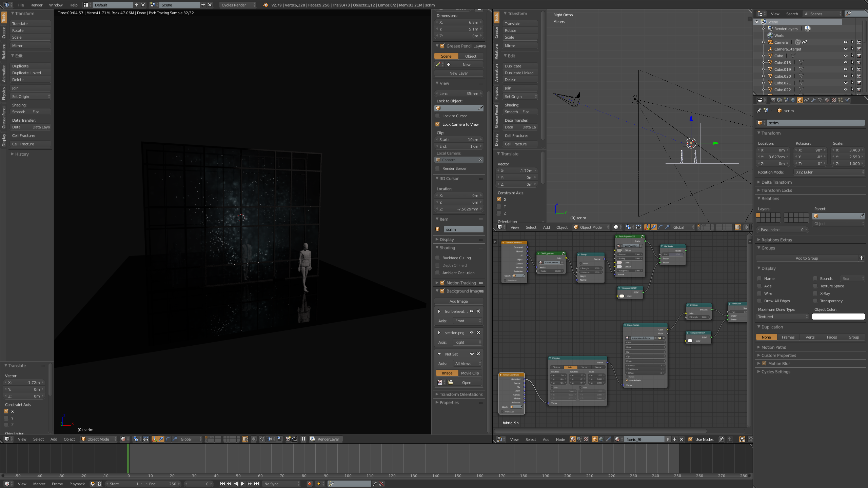Switch Grease Pencil layers to Object tab
The width and height of the screenshot is (868, 488).
(471, 56)
